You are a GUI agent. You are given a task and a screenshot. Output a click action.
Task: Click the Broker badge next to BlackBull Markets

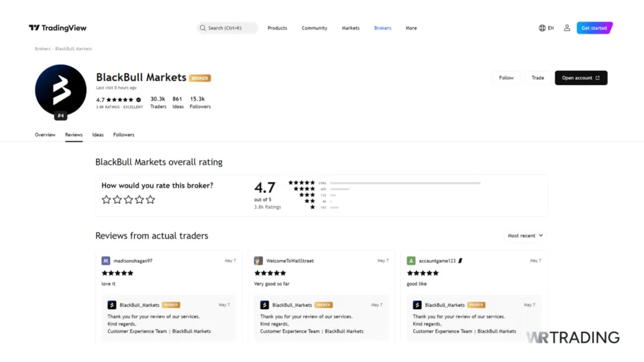pyautogui.click(x=200, y=78)
